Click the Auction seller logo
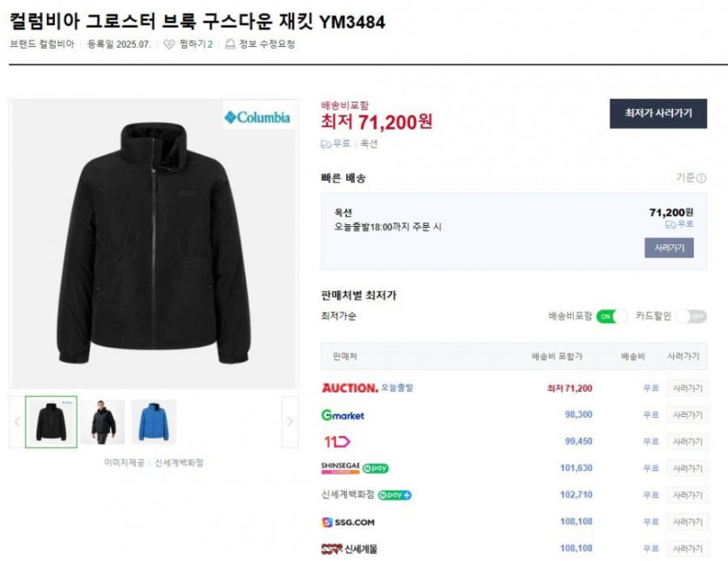Image resolution: width=728 pixels, height=561 pixels. pyautogui.click(x=350, y=387)
